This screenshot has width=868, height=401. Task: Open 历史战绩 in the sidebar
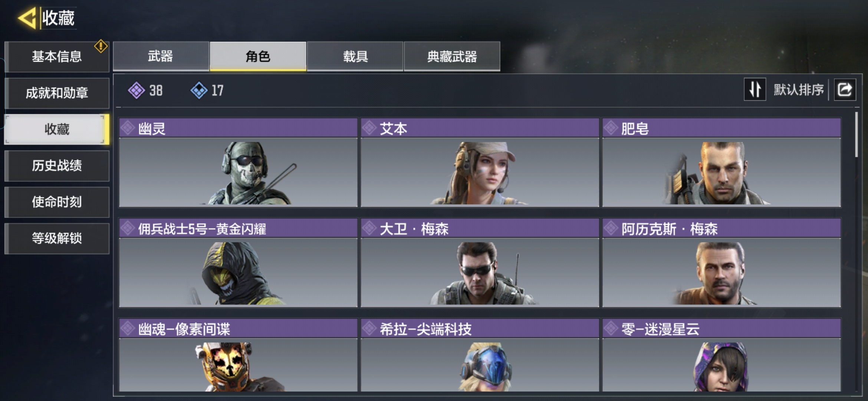[57, 166]
